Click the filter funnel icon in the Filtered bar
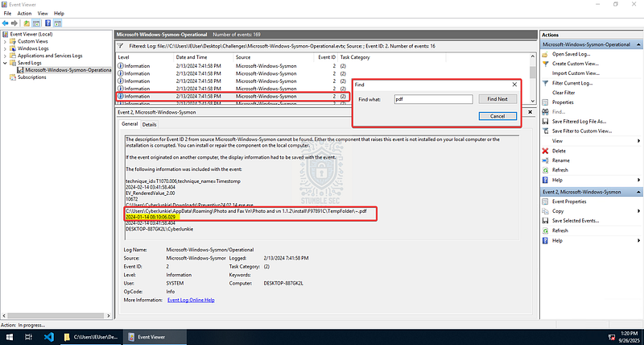Screen dimensions: 644x345 [x=120, y=46]
